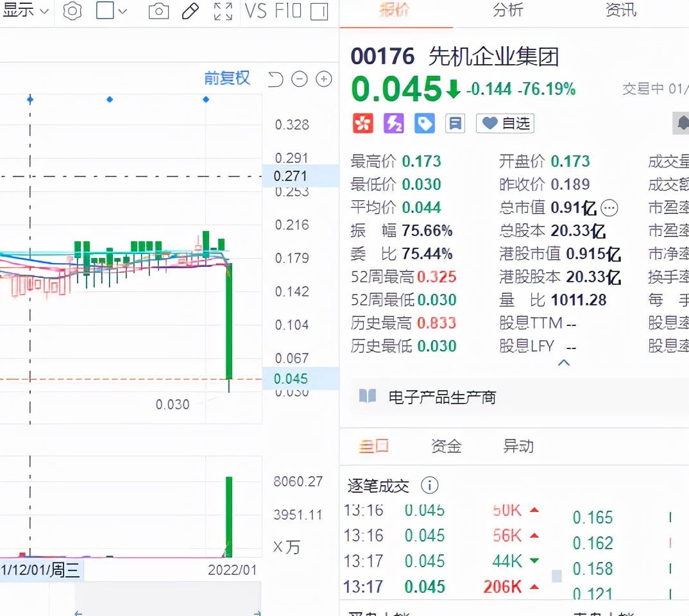Select the camera screenshot tool
The width and height of the screenshot is (689, 616).
(158, 11)
